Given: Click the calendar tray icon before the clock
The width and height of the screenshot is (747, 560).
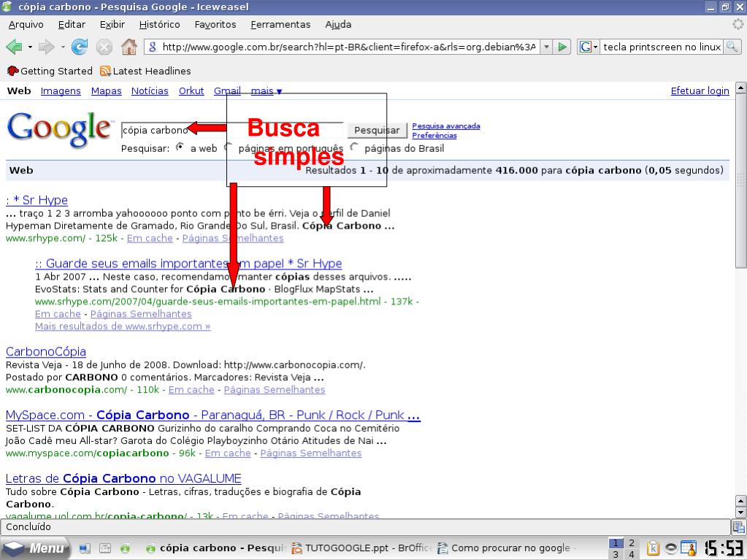Looking at the screenshot, I should (x=689, y=548).
